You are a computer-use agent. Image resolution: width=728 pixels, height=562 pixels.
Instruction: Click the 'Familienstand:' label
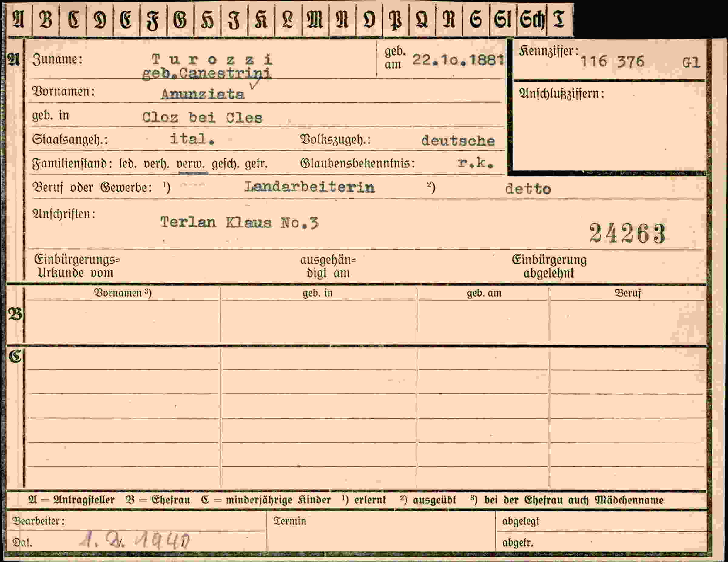[72, 164]
